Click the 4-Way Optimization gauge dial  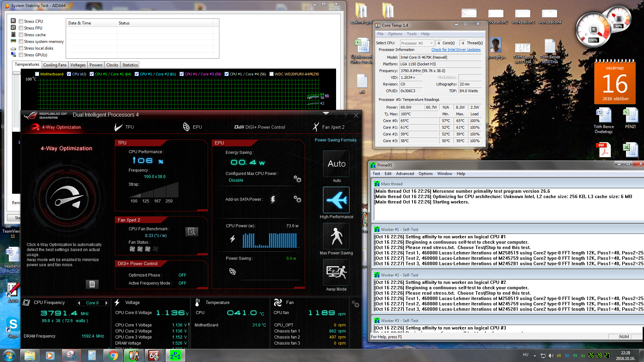click(67, 198)
